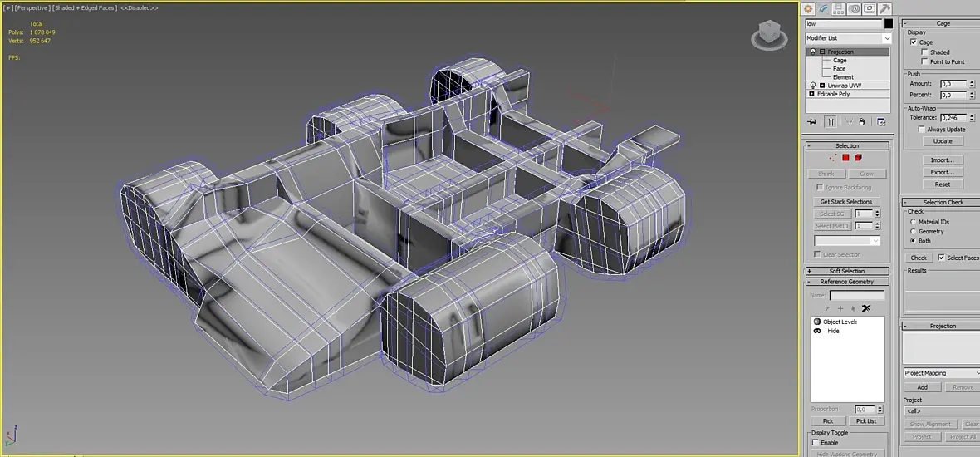
Task: Click the Reset cage button
Action: (x=943, y=184)
